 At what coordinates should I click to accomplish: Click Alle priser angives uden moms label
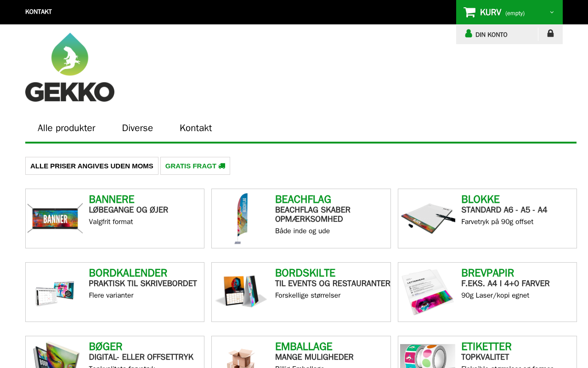pos(92,166)
